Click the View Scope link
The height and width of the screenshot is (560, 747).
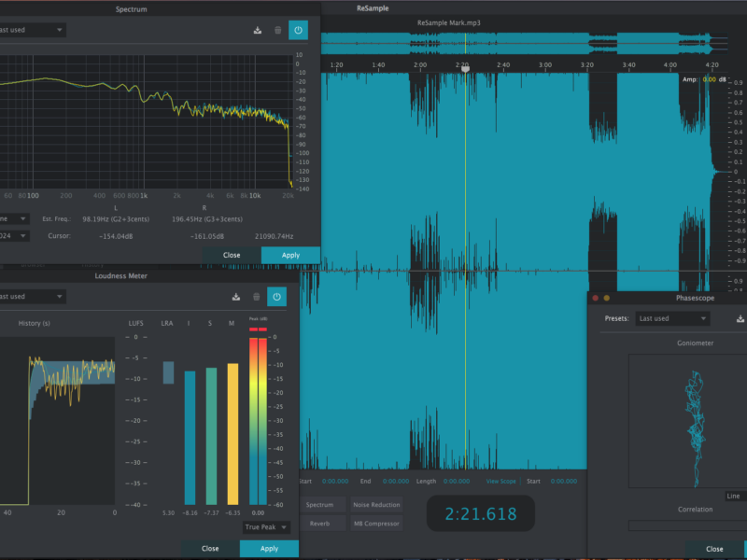(x=500, y=482)
